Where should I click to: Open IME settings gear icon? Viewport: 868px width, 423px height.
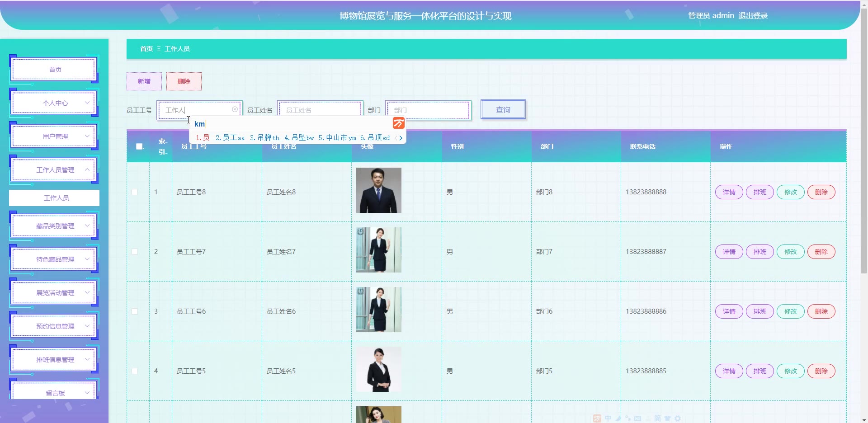pos(677,418)
